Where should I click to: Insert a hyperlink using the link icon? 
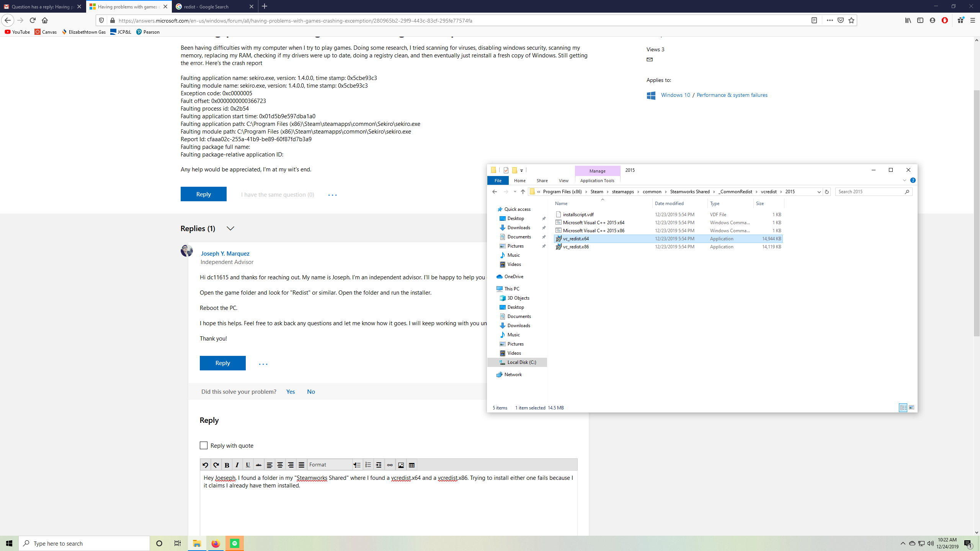[x=390, y=465]
